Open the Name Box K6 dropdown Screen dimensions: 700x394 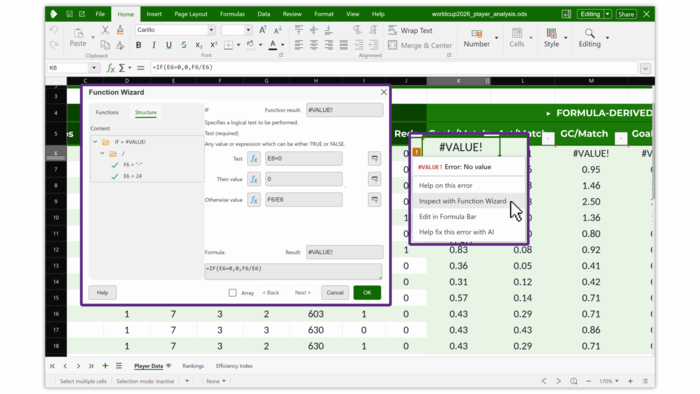click(x=94, y=68)
